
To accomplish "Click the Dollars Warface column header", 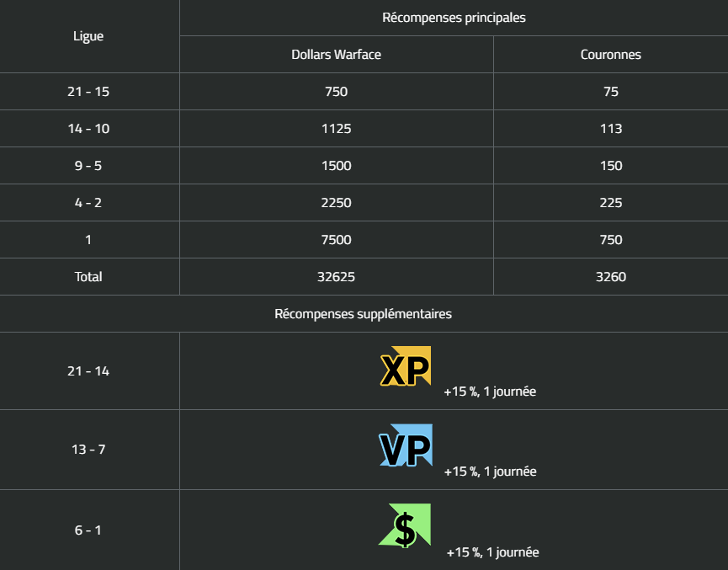I will [336, 55].
